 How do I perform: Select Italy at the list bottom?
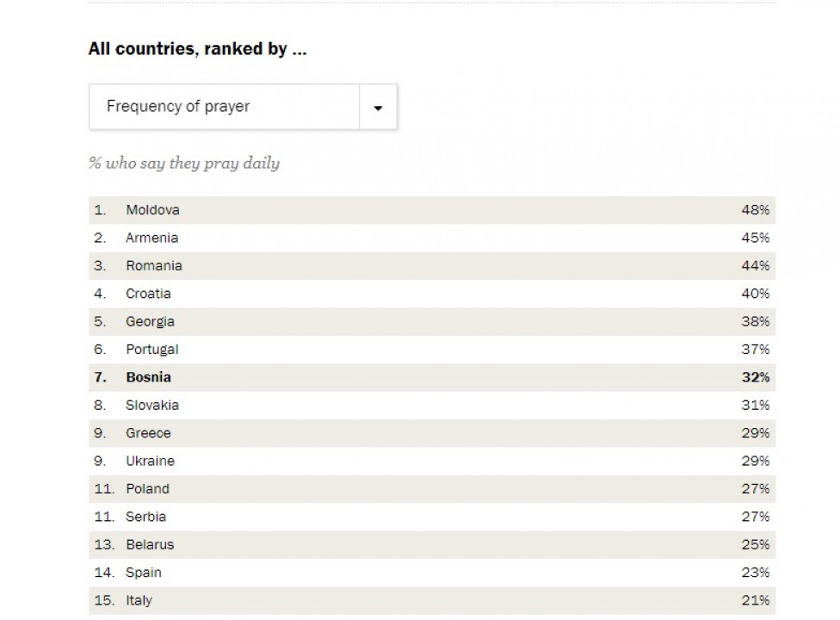coord(139,600)
